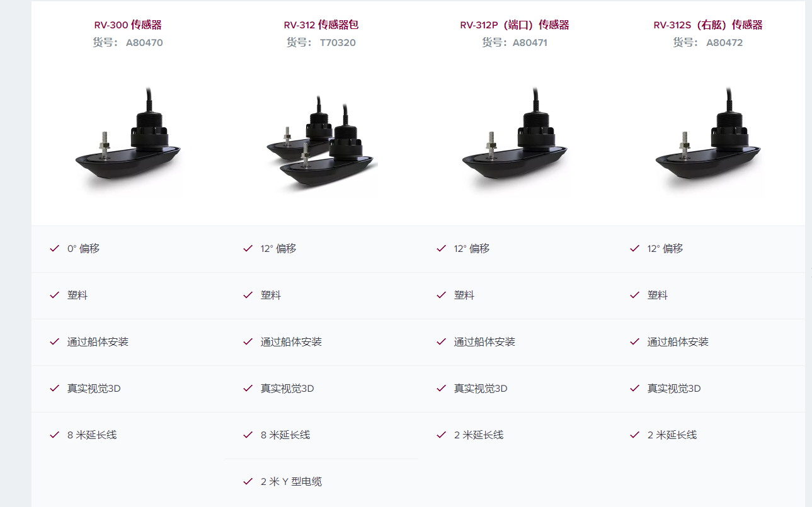
Task: Click the checkmark beside RV-312S 通过船体安装
Action: tap(634, 342)
